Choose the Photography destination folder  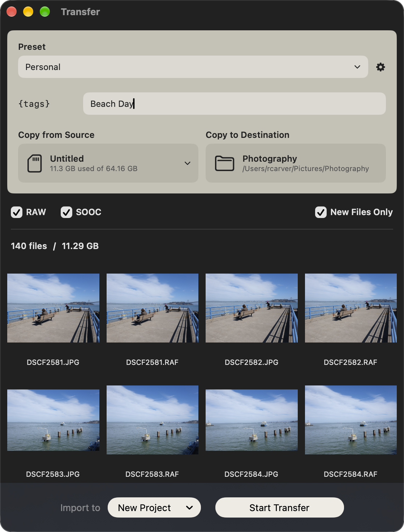coord(296,163)
